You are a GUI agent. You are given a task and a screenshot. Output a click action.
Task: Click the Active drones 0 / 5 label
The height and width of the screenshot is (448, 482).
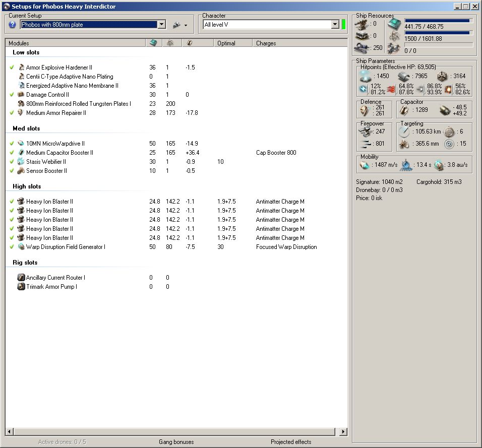pos(62,442)
